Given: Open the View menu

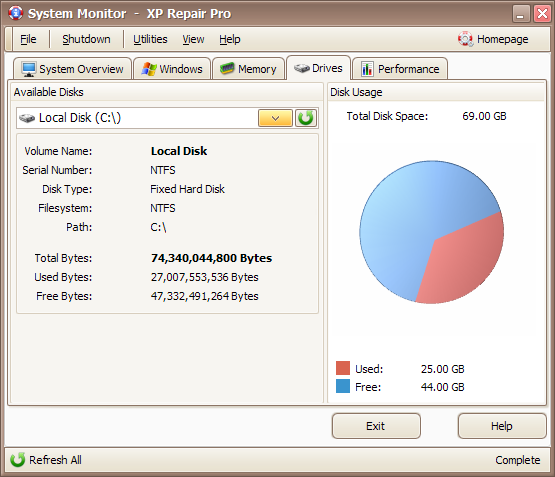Looking at the screenshot, I should 193,39.
